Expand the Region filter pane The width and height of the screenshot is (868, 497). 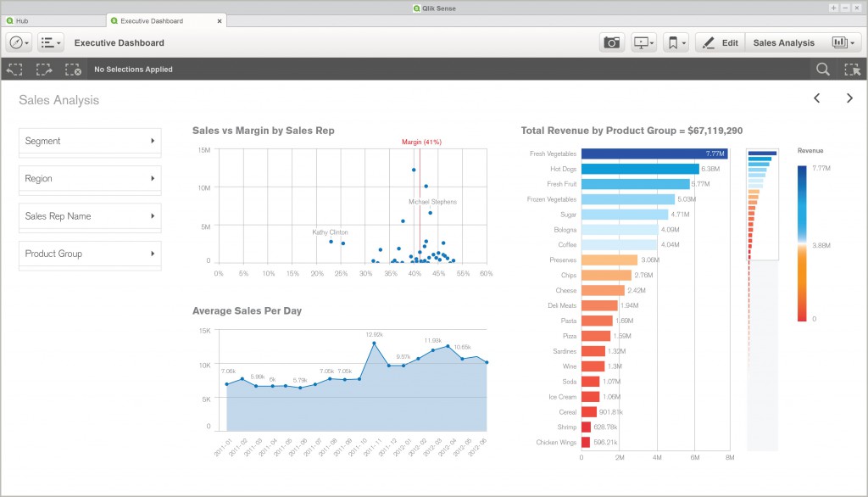coord(89,179)
